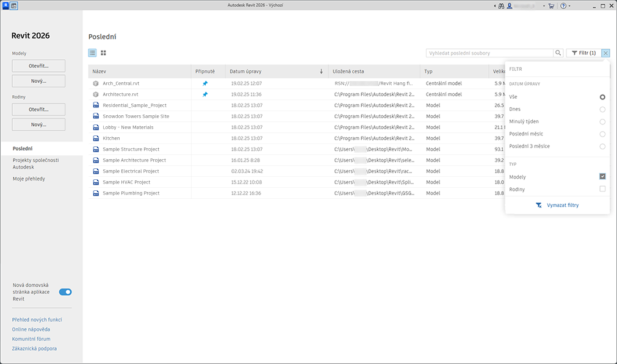Image resolution: width=617 pixels, height=364 pixels.
Task: Click the Sample Structure Project file icon
Action: (96, 149)
